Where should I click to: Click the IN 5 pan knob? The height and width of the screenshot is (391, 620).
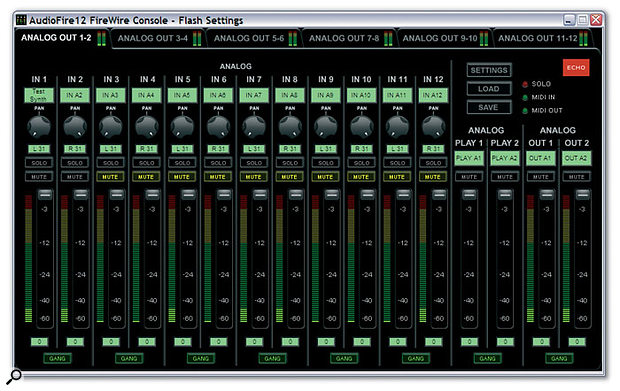point(182,126)
